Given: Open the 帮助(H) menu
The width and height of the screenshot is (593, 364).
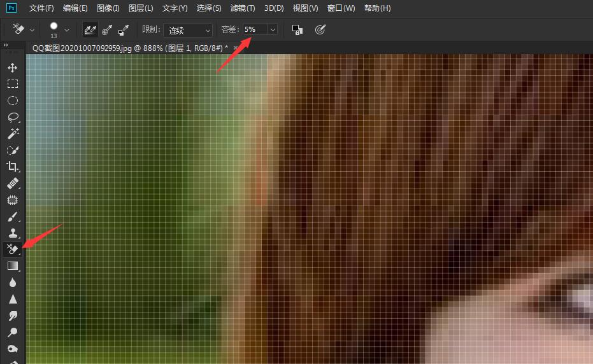Looking at the screenshot, I should coord(378,8).
